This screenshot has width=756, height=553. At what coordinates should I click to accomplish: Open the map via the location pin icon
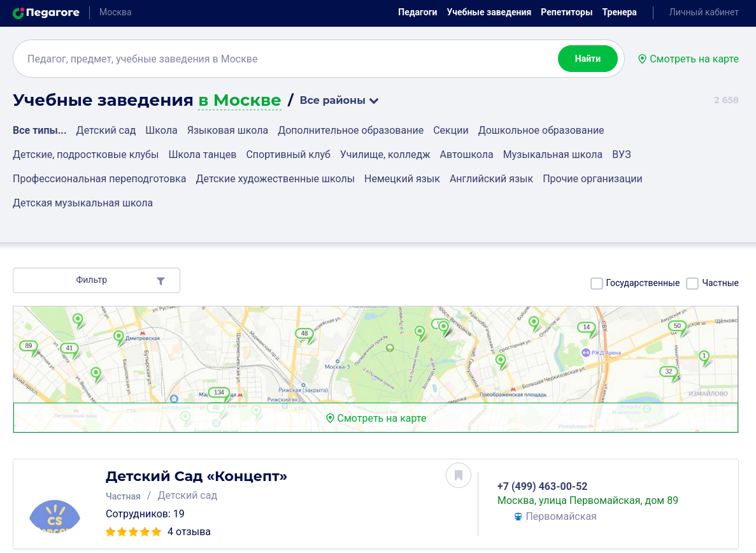coord(642,59)
